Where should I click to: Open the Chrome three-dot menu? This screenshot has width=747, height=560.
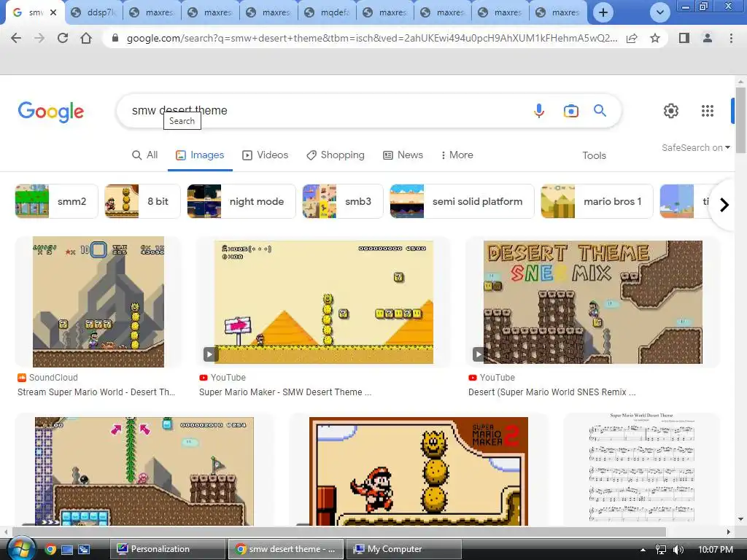pyautogui.click(x=731, y=38)
